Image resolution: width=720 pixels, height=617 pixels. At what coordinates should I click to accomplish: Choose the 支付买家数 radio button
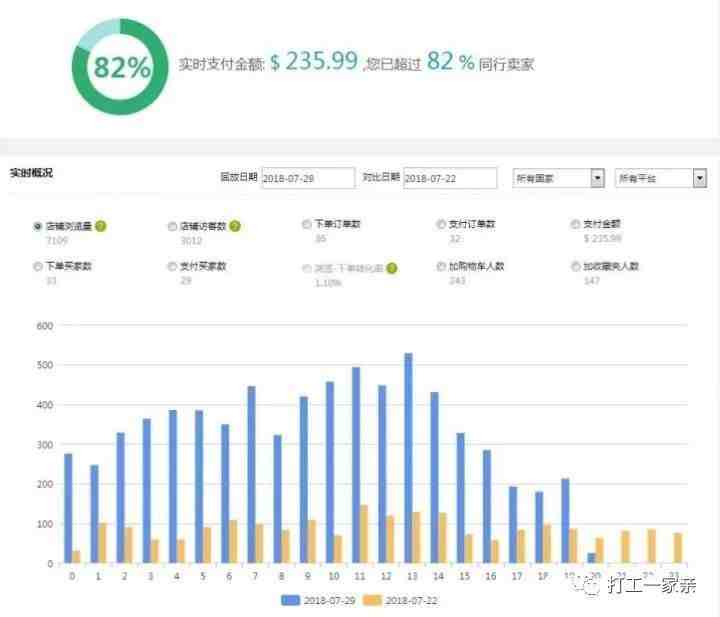pos(172,267)
